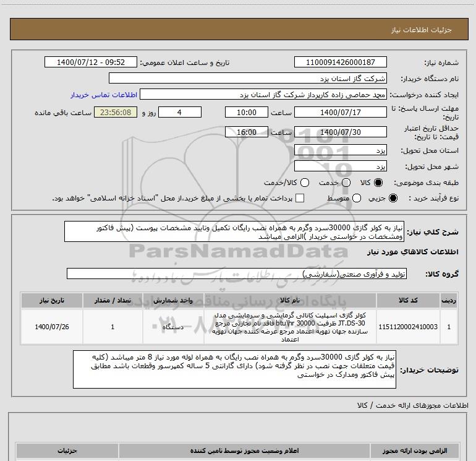Click the product name cell کولر گازی اسپلیت
This screenshot has width=476, height=461.
click(x=290, y=327)
